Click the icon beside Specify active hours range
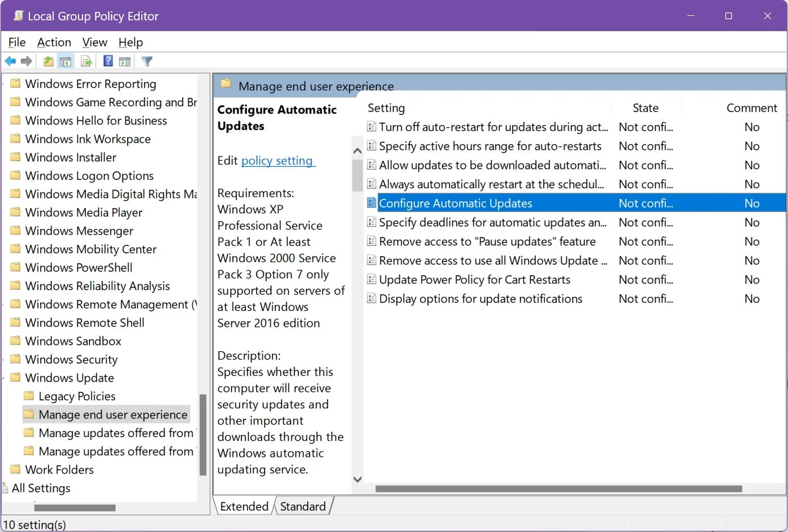The image size is (788, 532). [x=371, y=146]
